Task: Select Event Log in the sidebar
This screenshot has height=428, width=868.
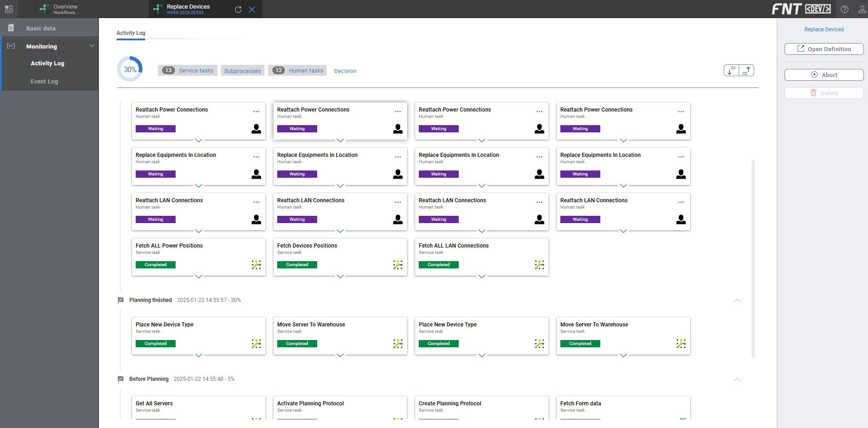Action: coord(44,82)
